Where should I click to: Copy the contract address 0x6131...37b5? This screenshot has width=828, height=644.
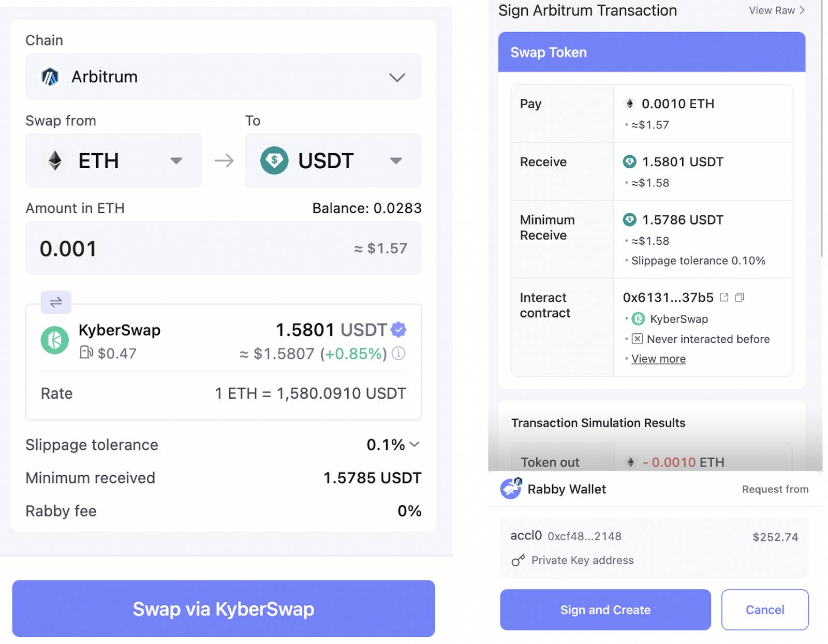coord(740,297)
